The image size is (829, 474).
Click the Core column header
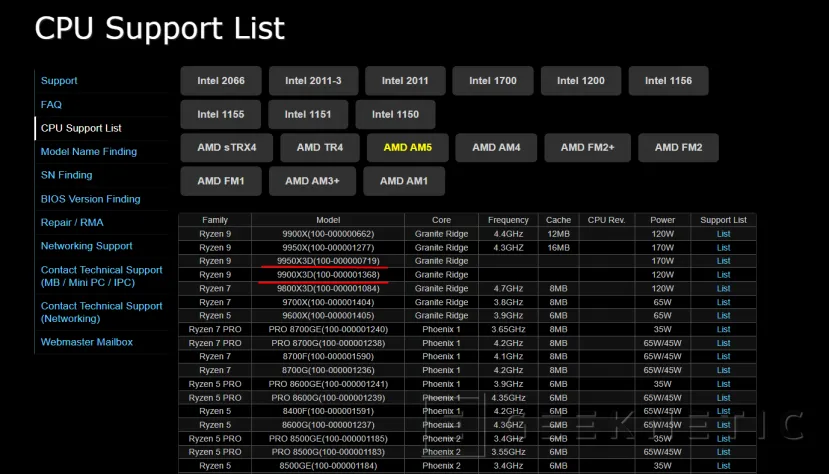[441, 220]
